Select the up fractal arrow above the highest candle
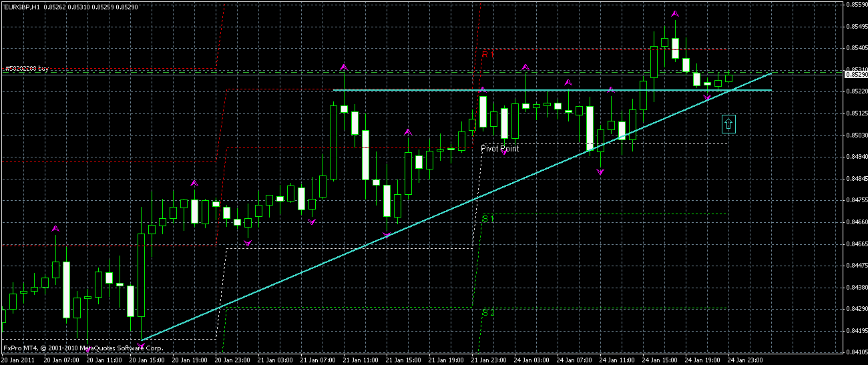 point(675,13)
